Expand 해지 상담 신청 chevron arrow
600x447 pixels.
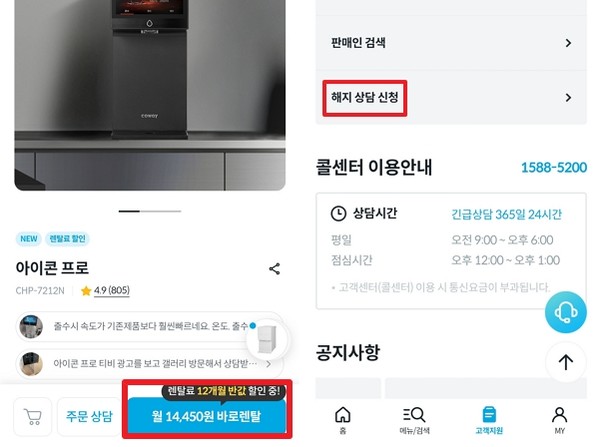coord(568,98)
